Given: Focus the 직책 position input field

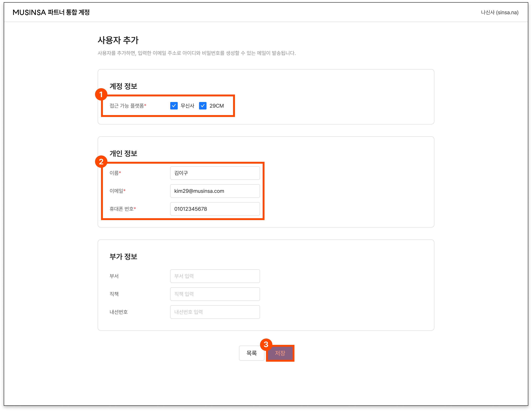Looking at the screenshot, I should [215, 294].
